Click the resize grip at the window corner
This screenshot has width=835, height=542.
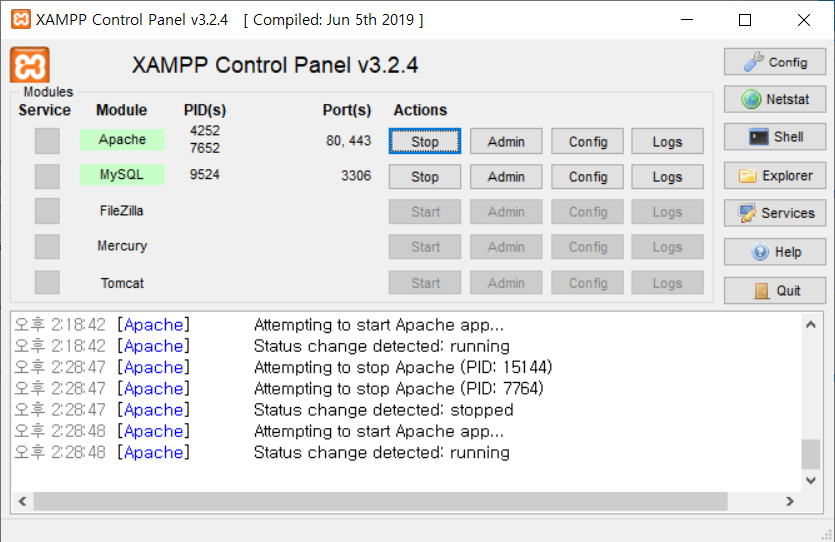[x=827, y=535]
